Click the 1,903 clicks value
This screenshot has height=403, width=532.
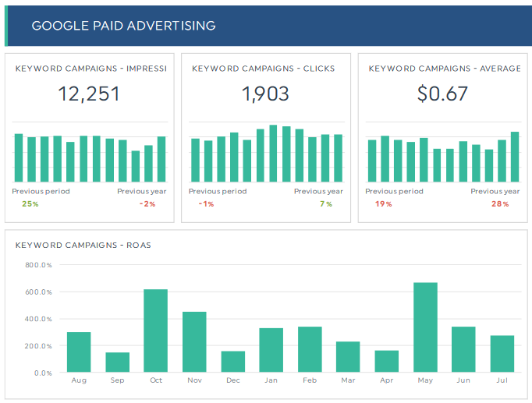[x=265, y=94]
